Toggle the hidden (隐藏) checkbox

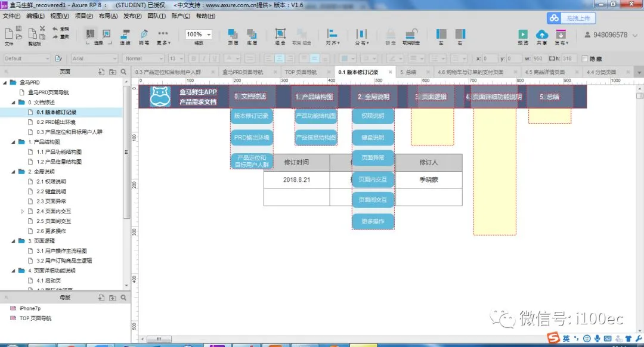click(585, 58)
